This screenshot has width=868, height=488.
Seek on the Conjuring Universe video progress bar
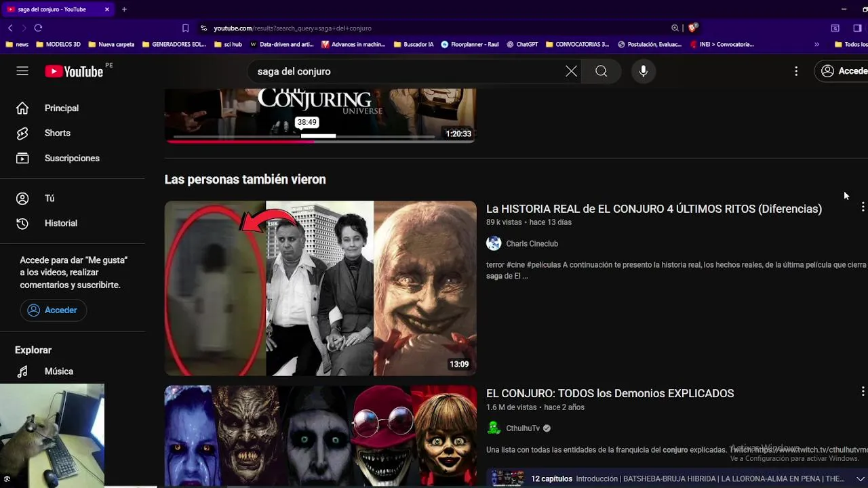click(304, 138)
